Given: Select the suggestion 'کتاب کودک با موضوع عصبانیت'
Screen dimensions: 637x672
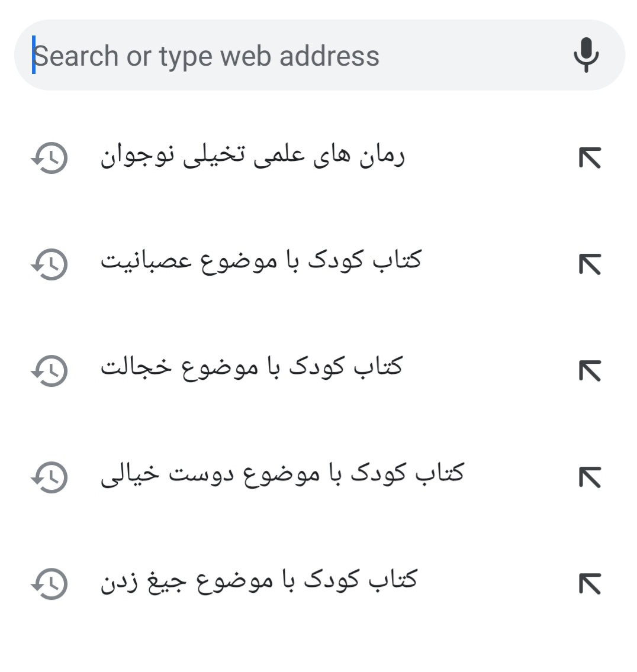Looking at the screenshot, I should [260, 262].
